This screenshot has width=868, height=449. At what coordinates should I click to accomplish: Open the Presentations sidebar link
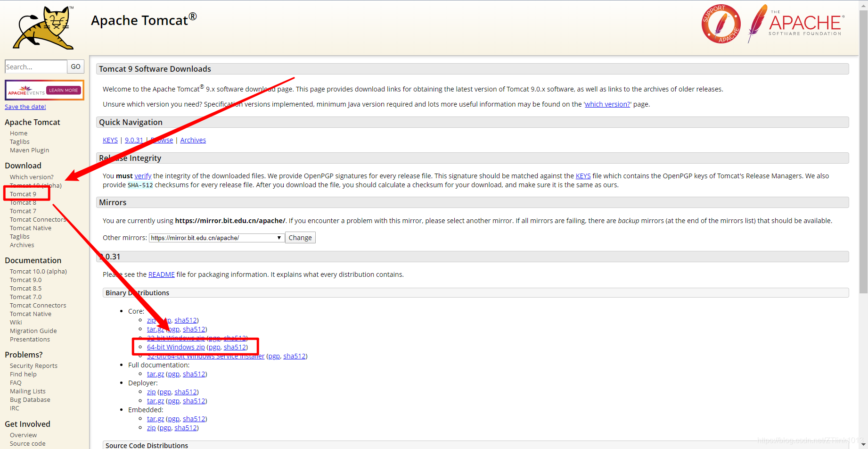(30, 340)
